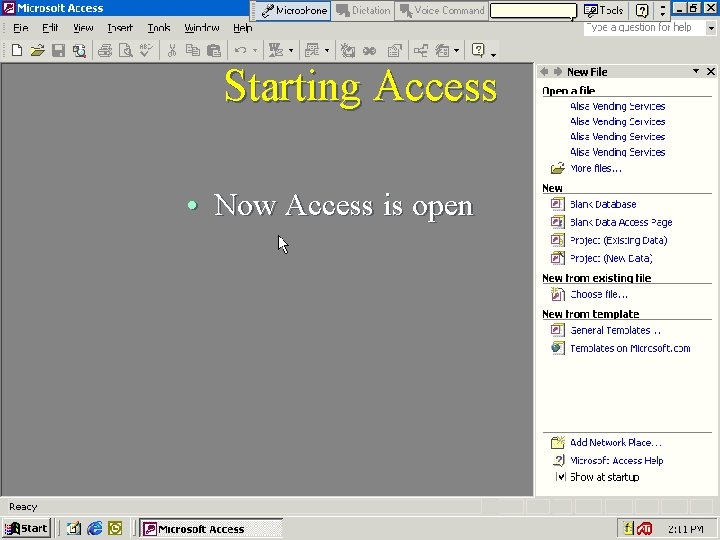720x540 pixels.
Task: Select Project (Existing Data) link
Action: coord(619,240)
